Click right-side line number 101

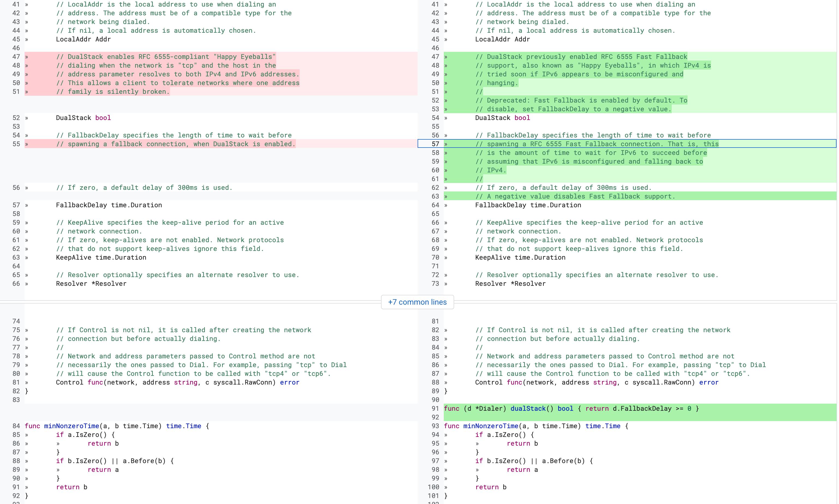(x=434, y=496)
